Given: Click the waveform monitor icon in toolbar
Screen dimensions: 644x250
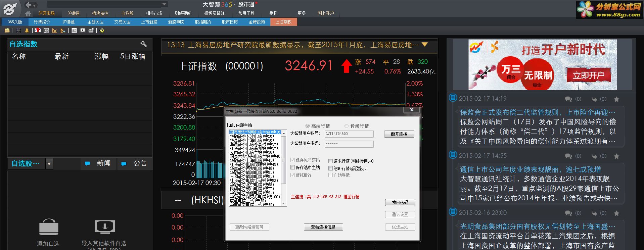Looking at the screenshot, I should [x=46, y=31].
